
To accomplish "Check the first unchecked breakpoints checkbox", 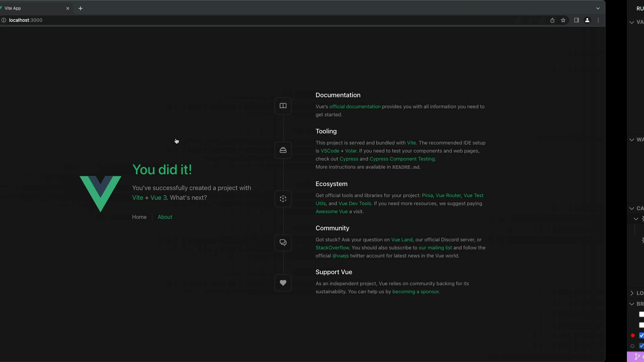I will pyautogui.click(x=641, y=314).
